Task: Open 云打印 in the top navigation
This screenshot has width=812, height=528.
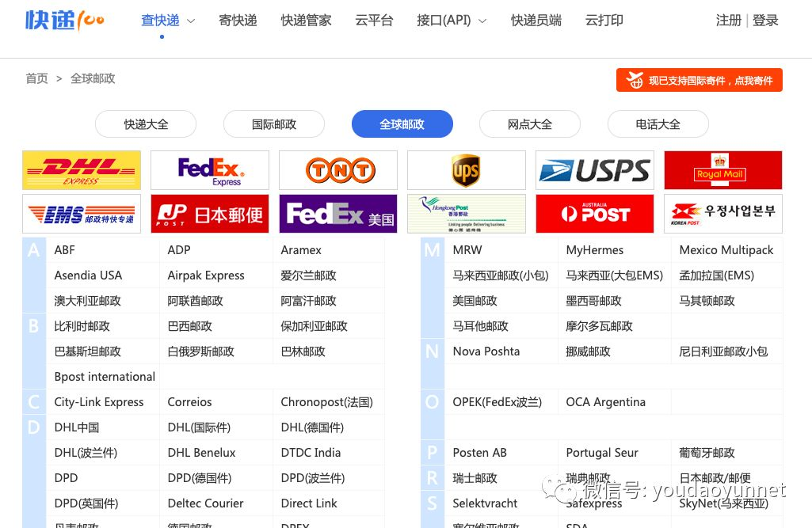Action: pyautogui.click(x=604, y=21)
